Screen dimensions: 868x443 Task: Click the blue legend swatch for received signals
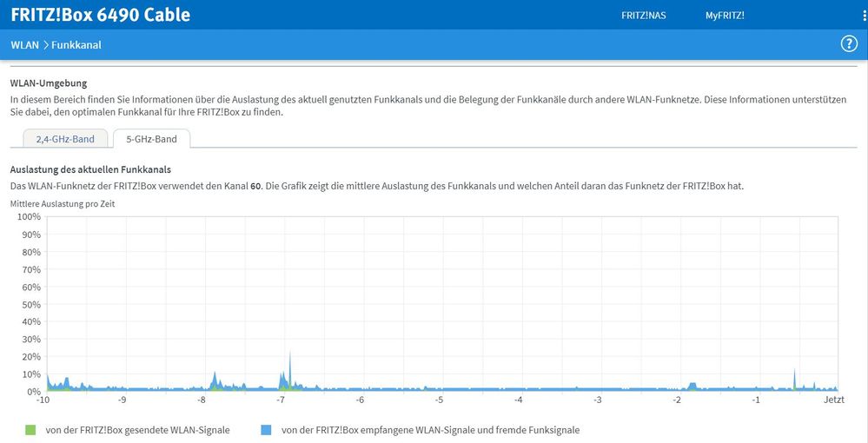tap(266, 430)
